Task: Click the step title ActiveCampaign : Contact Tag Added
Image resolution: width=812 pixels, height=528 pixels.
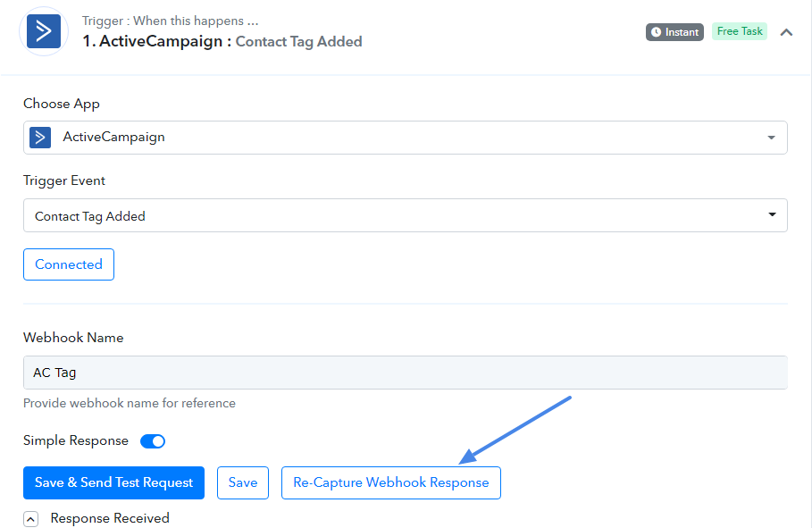Action: point(222,41)
